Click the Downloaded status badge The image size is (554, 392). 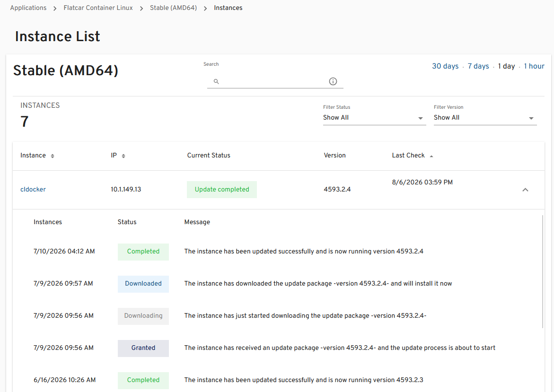tap(143, 284)
